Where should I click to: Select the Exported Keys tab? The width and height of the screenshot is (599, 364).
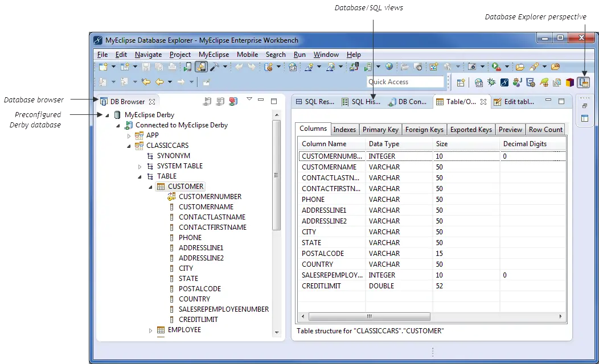(471, 130)
